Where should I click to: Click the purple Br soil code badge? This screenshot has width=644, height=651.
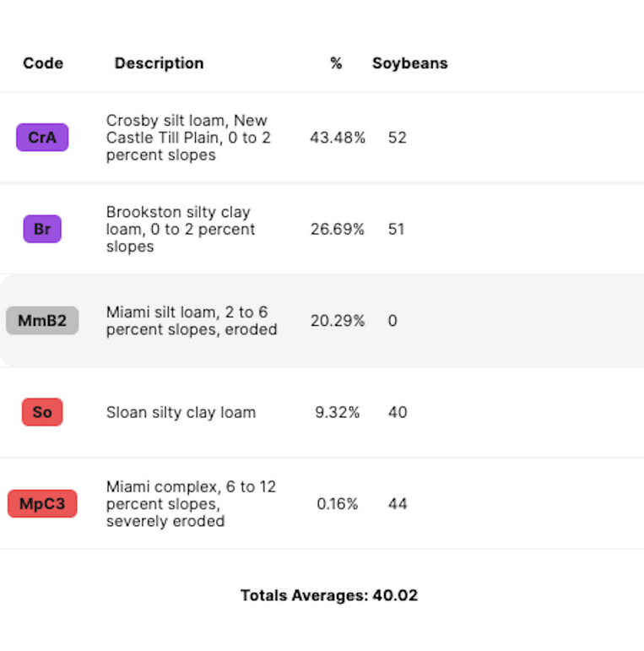click(x=42, y=229)
